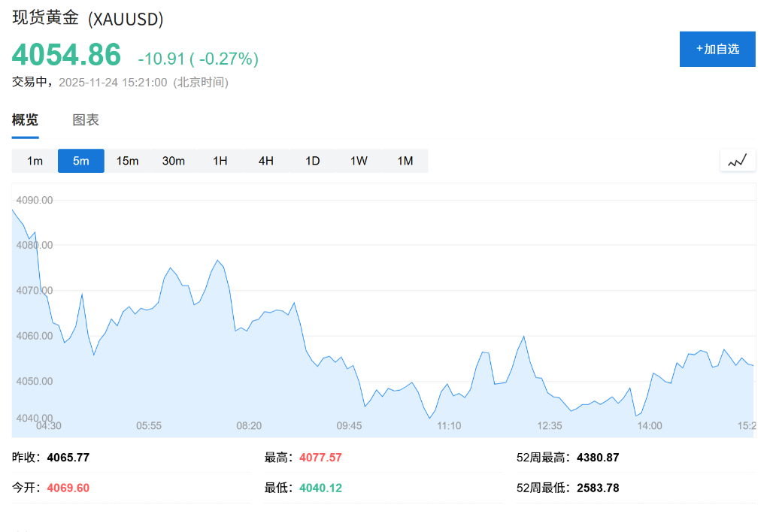Image resolution: width=770 pixels, height=532 pixels.
Task: Click the 今开 value 4069.60
Action: pyautogui.click(x=68, y=487)
